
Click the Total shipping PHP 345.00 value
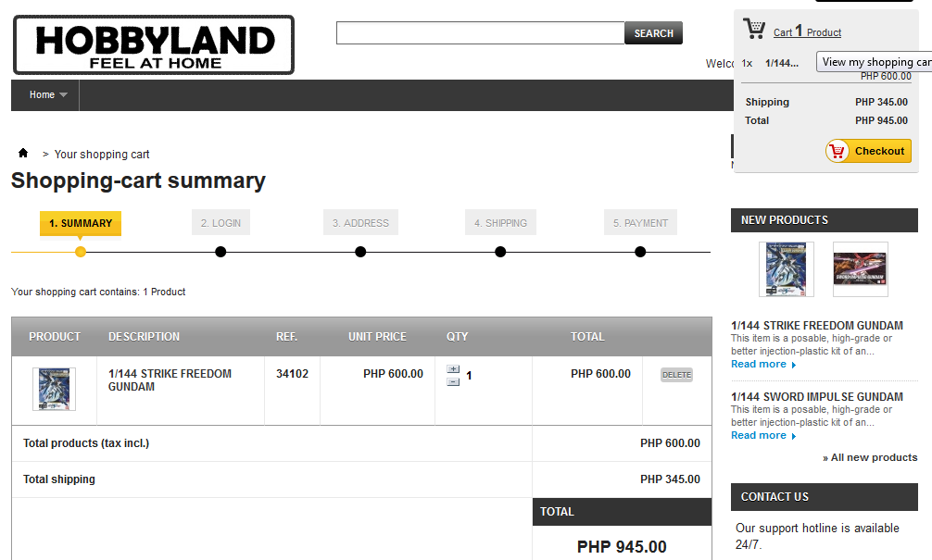click(x=670, y=479)
